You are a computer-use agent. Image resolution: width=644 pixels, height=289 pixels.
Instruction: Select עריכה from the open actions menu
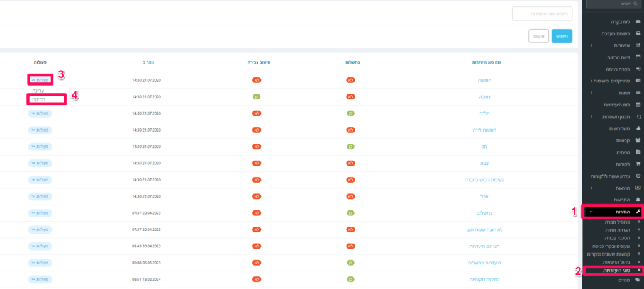38,91
